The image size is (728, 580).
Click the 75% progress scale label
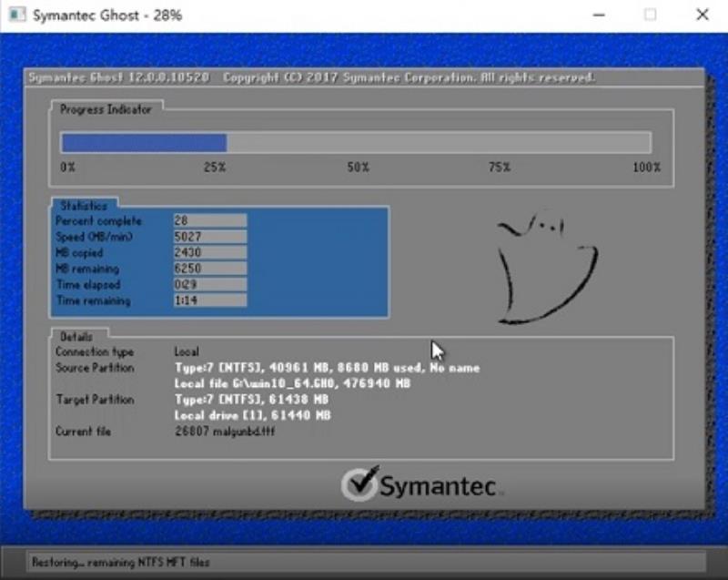tap(500, 168)
